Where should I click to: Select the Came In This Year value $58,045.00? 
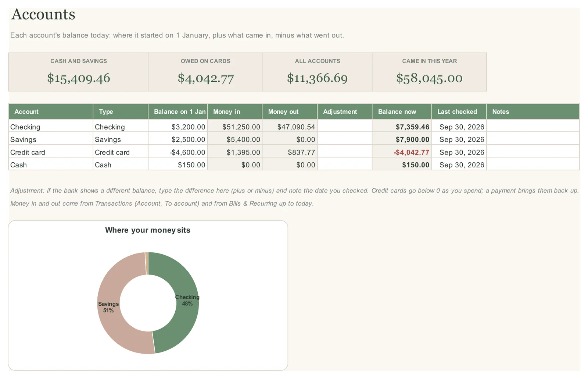[429, 78]
